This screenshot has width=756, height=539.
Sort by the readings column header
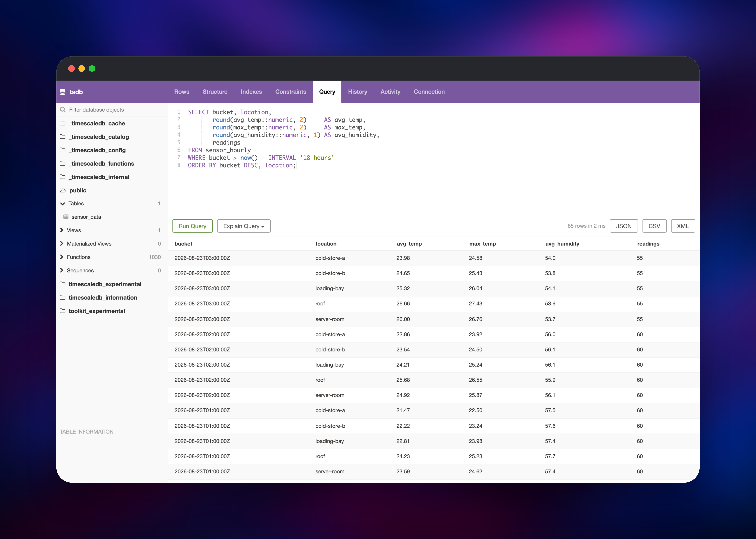(x=648, y=244)
